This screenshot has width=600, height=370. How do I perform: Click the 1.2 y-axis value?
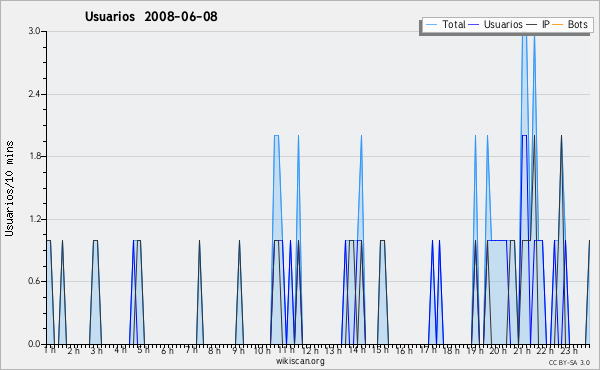click(34, 219)
